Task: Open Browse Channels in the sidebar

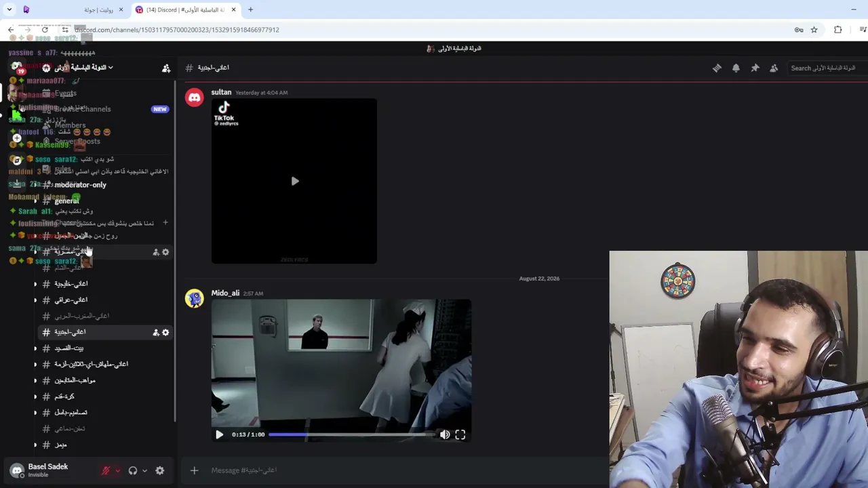Action: [x=105, y=109]
